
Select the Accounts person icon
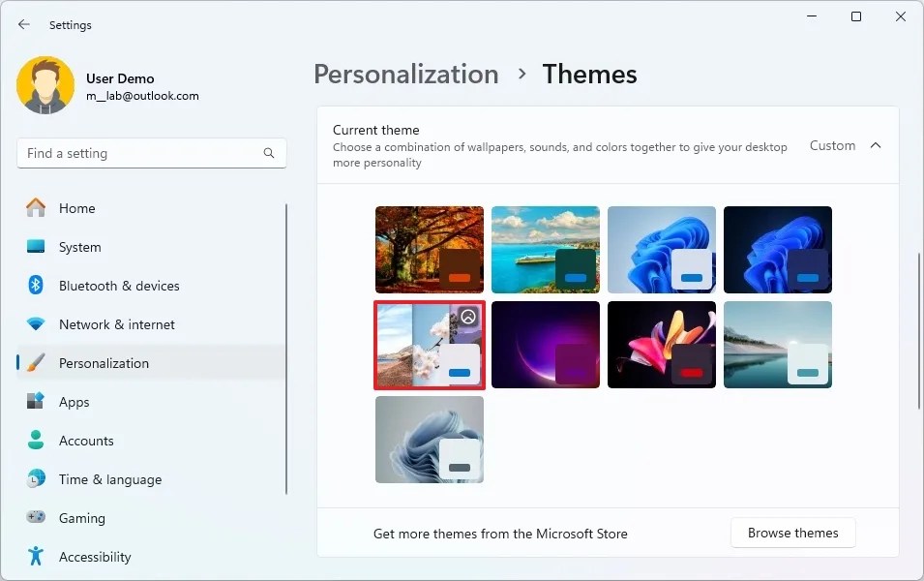point(34,441)
